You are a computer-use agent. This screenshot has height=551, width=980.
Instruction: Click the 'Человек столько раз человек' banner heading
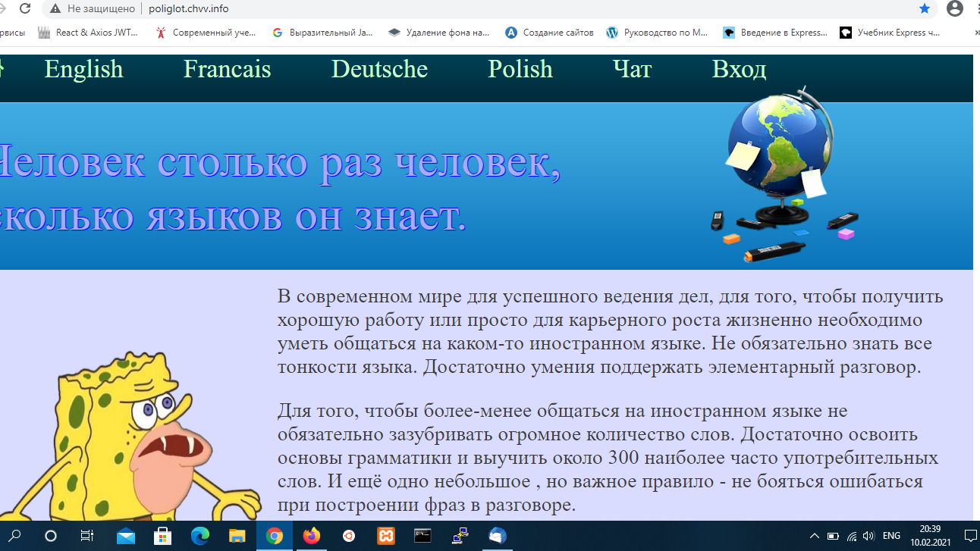(279, 189)
